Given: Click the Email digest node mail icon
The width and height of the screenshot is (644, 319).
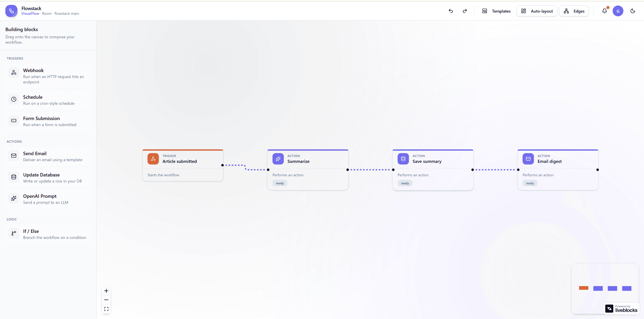Looking at the screenshot, I should (x=528, y=159).
